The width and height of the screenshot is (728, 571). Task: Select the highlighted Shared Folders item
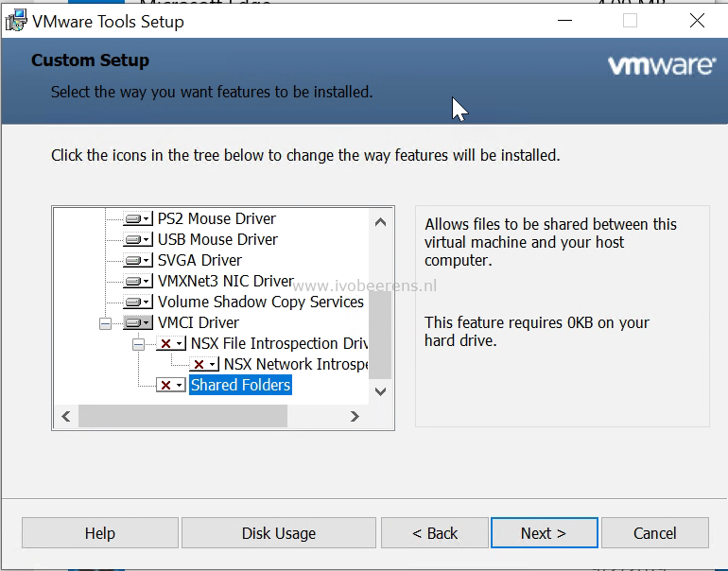tap(240, 385)
